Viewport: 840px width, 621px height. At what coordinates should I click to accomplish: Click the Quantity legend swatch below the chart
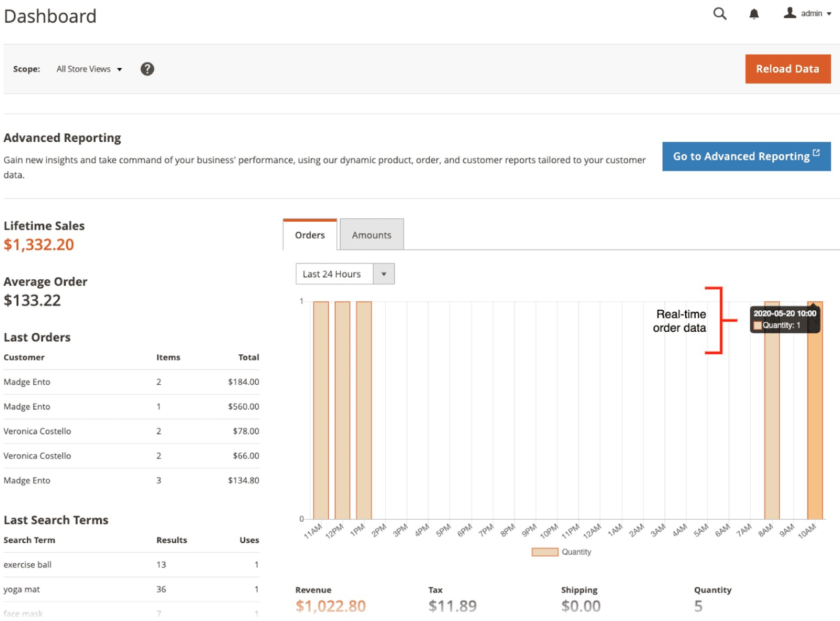544,551
